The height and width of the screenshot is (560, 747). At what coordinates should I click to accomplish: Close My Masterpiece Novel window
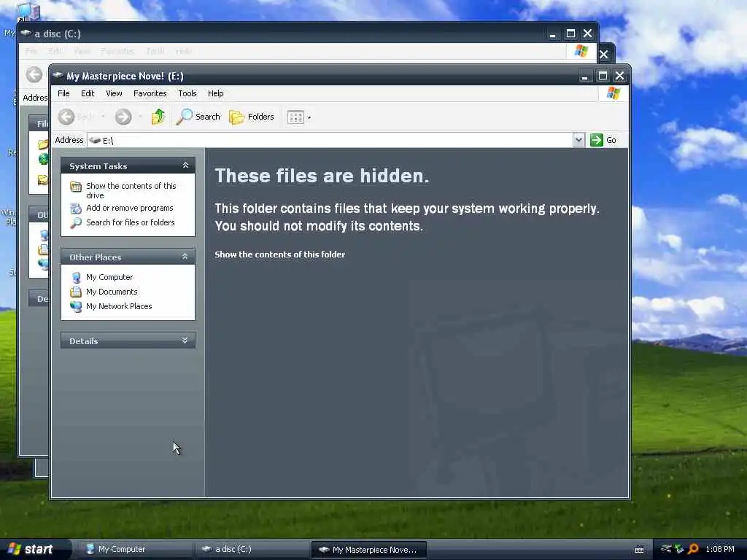coord(620,76)
